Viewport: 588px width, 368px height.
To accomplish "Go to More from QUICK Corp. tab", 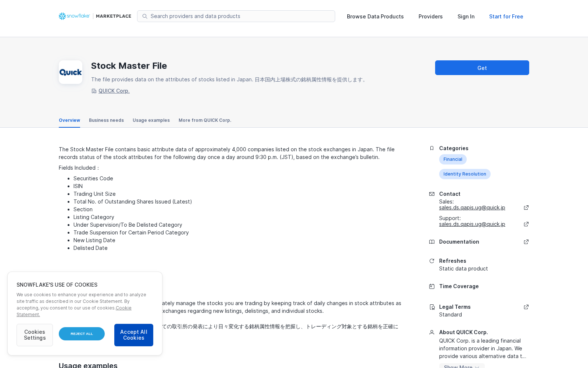I will (x=205, y=120).
